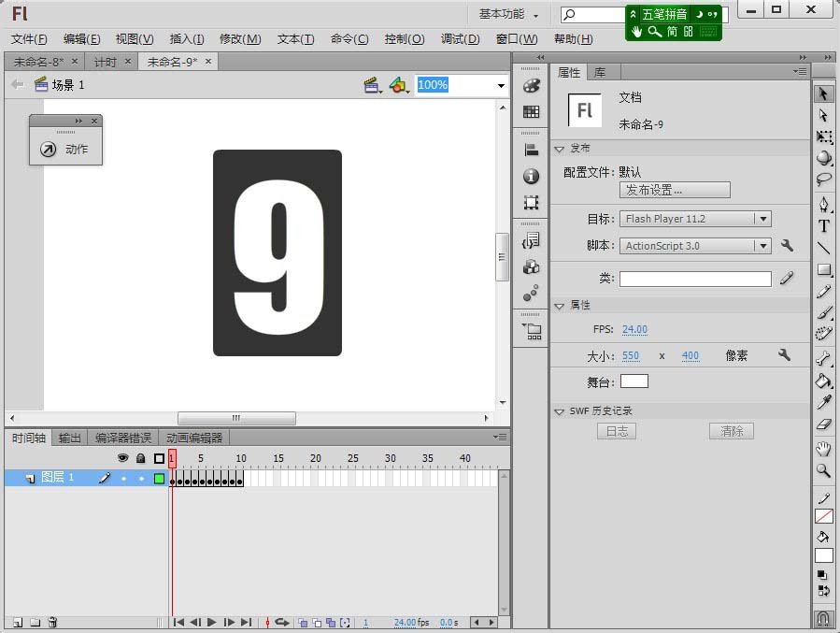The width and height of the screenshot is (840, 633).
Task: Toggle Edit Multiple Frames button
Action: click(x=331, y=623)
